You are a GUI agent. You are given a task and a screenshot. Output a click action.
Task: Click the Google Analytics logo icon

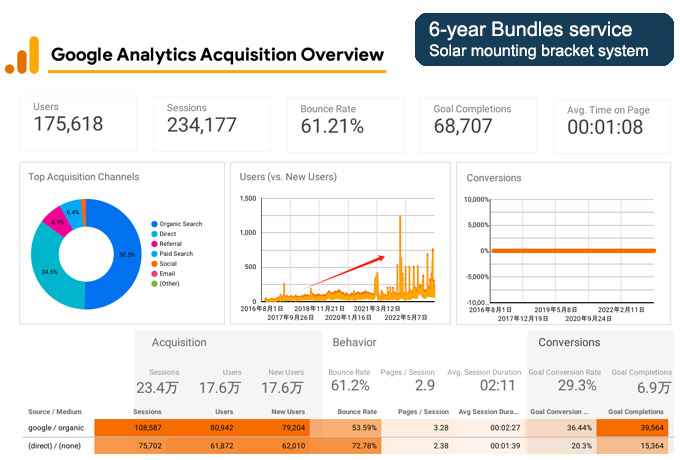[x=22, y=55]
